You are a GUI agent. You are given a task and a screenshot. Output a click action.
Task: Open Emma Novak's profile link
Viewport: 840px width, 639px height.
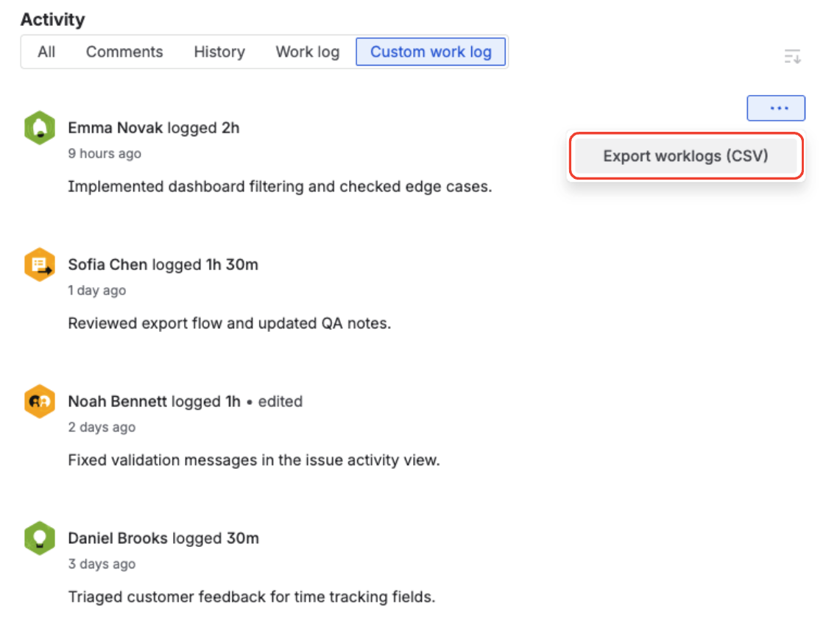pyautogui.click(x=114, y=127)
